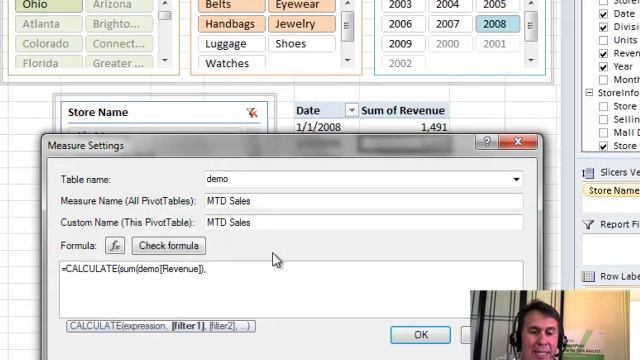The image size is (640, 360).
Task: Enable the Mall field checkbox
Action: (603, 133)
